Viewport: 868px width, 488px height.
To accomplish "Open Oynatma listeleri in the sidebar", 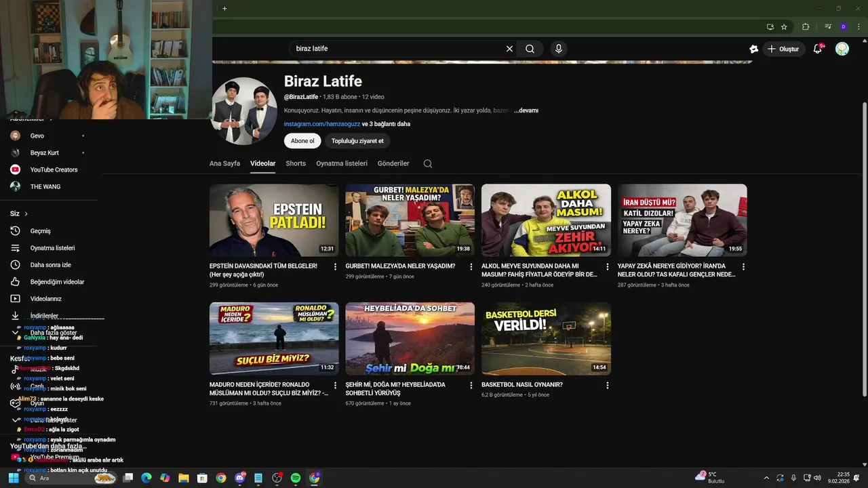I will point(47,248).
